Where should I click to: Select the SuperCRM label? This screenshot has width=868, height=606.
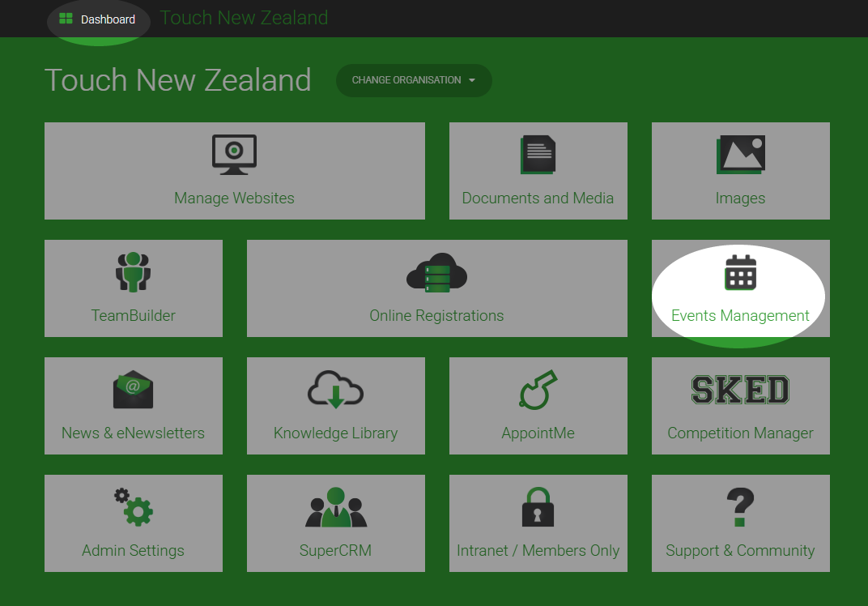pos(335,550)
